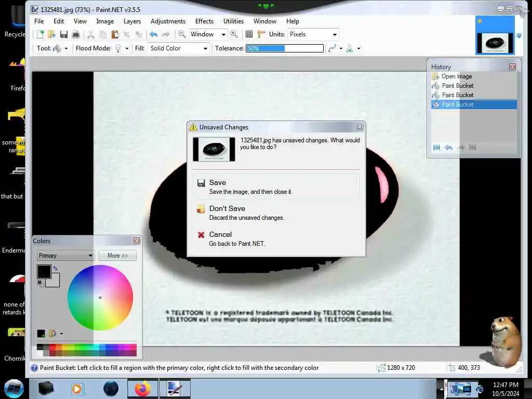Open the blending mode flask dropdown
The width and height of the screenshot is (532, 399).
pos(353,48)
